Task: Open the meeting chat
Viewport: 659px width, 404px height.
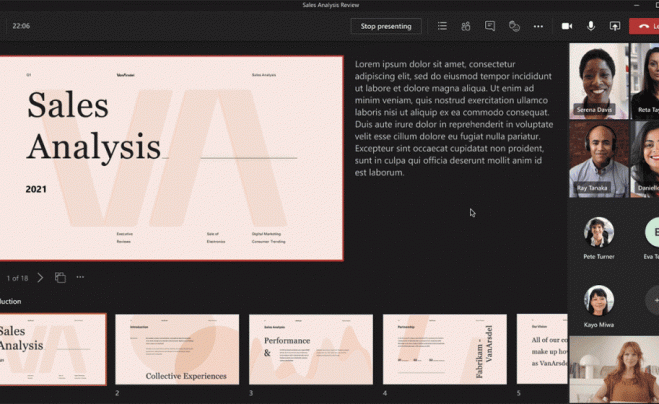Action: [x=490, y=26]
